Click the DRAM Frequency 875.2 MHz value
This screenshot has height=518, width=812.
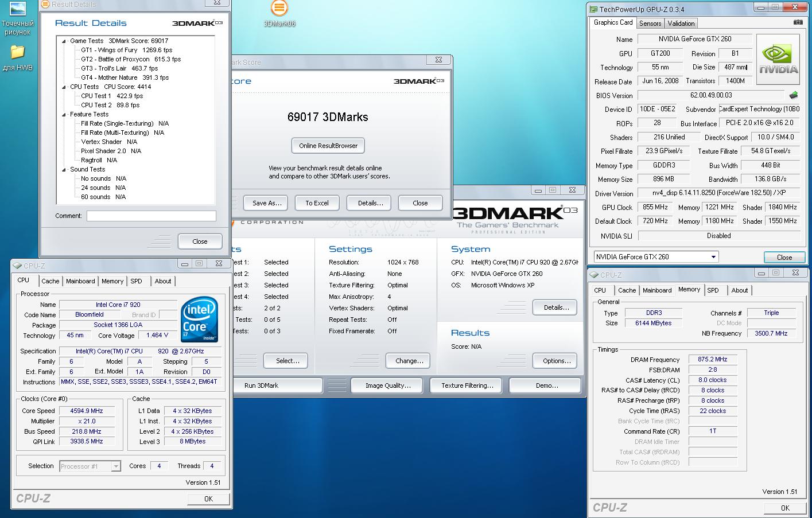pyautogui.click(x=713, y=359)
